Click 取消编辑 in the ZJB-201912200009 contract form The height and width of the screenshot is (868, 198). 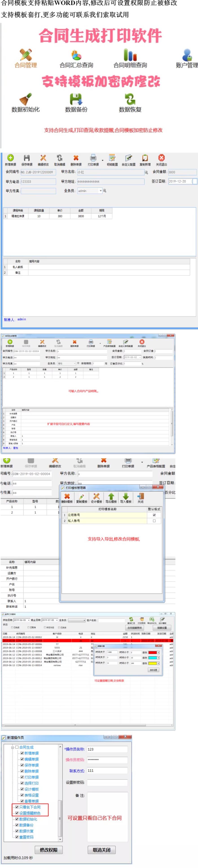[x=59, y=160]
